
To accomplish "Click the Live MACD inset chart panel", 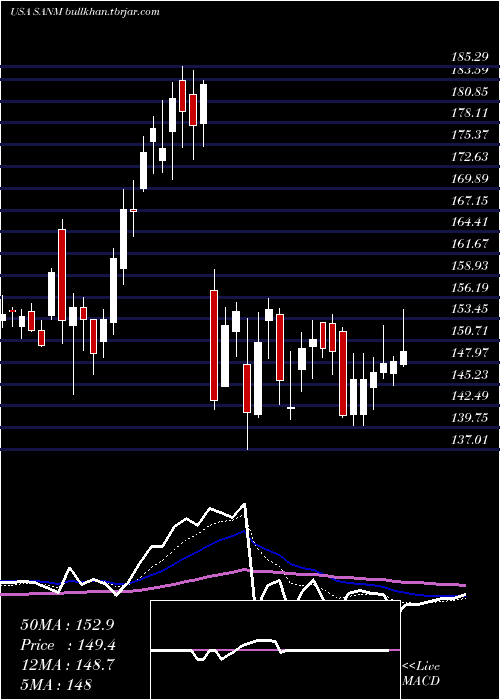I will (275, 650).
